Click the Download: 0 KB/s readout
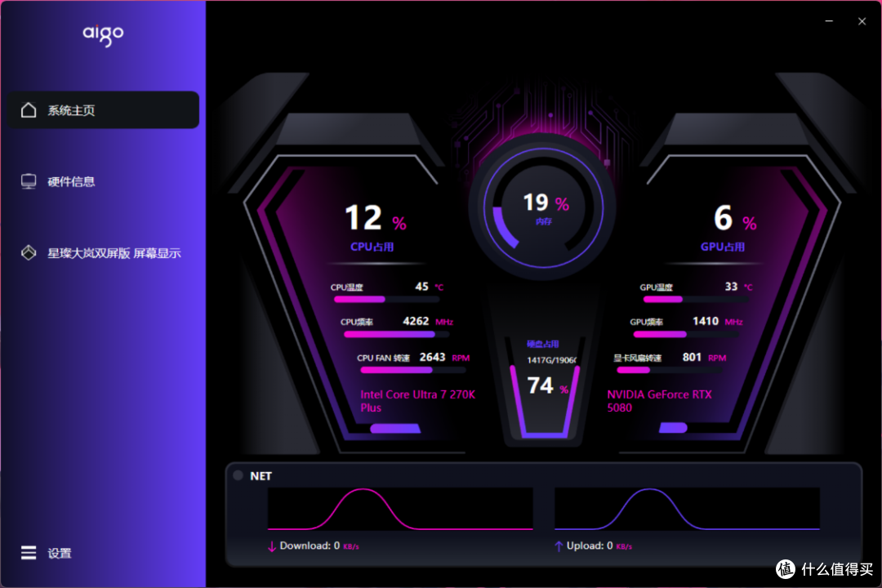Image resolution: width=882 pixels, height=588 pixels. pos(319,546)
